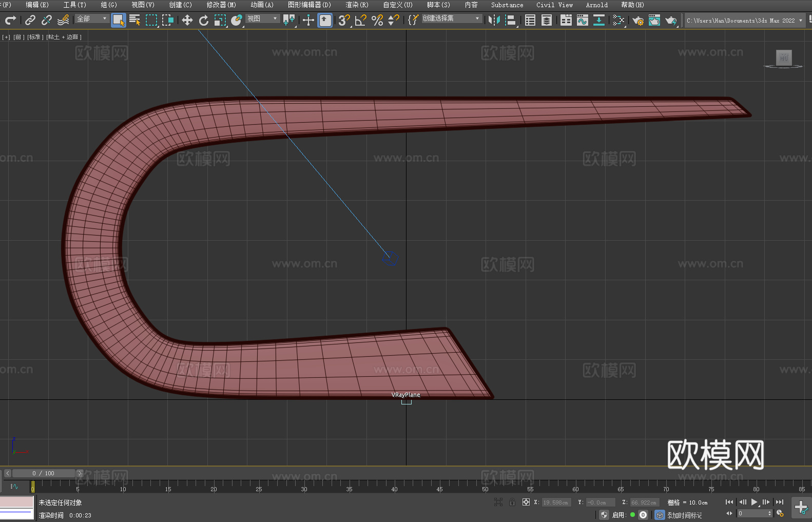This screenshot has width=812, height=522.
Task: Open the 渲染(R) menu
Action: (357, 5)
